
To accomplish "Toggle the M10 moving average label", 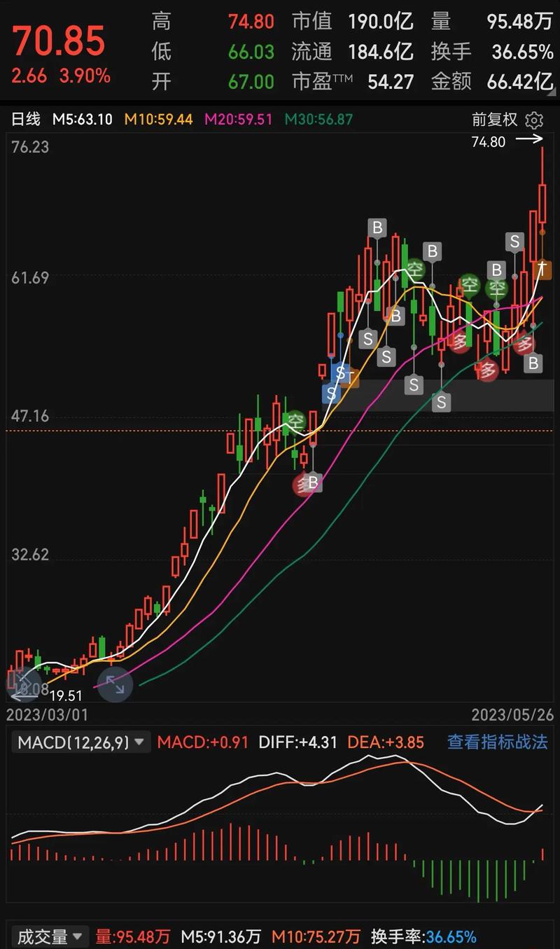I will 158,119.
